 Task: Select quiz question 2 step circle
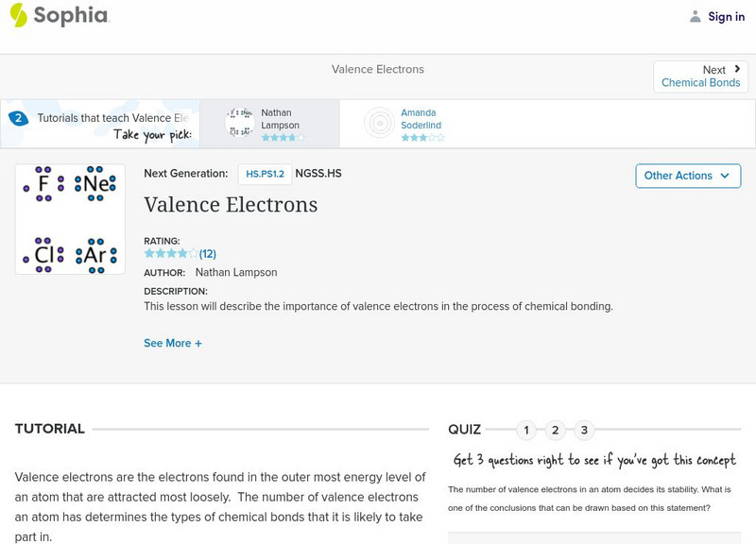[556, 430]
